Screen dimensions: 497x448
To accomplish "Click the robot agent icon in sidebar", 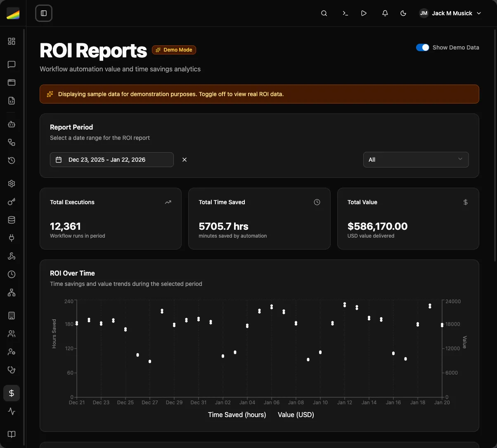I will pos(12,124).
